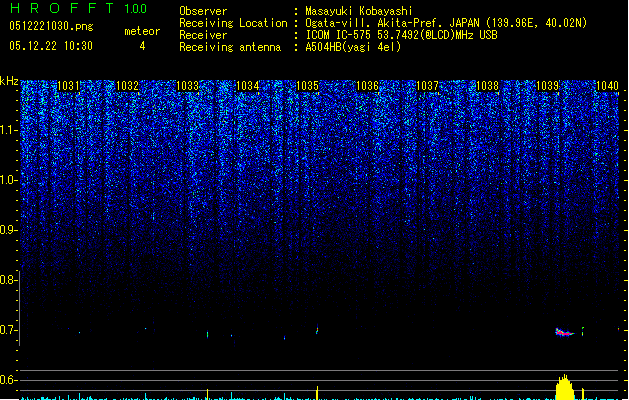The image size is (629, 400).
Task: Select the Ogata-vill. Akita-Pref. JAPAN location text
Action: [x=446, y=23]
